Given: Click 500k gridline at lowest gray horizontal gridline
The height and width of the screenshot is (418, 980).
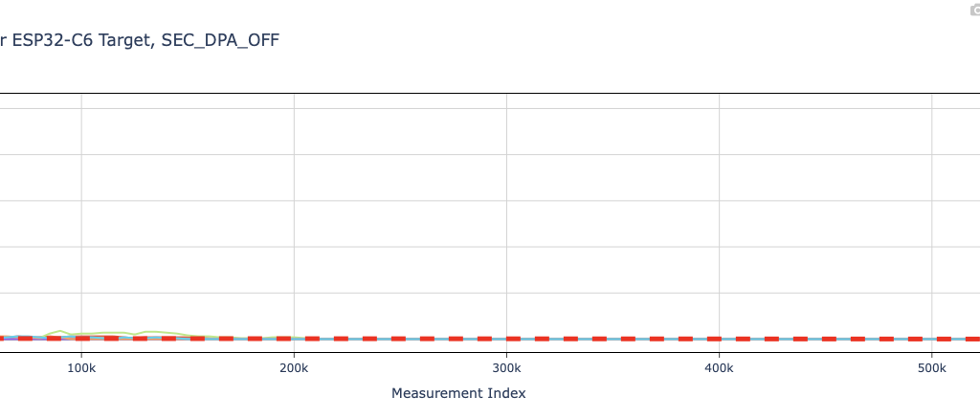Looking at the screenshot, I should (x=931, y=293).
